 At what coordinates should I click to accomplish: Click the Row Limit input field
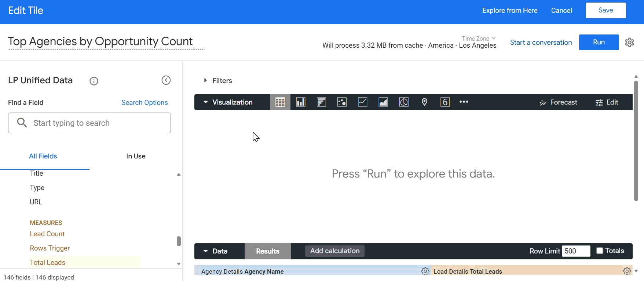576,251
